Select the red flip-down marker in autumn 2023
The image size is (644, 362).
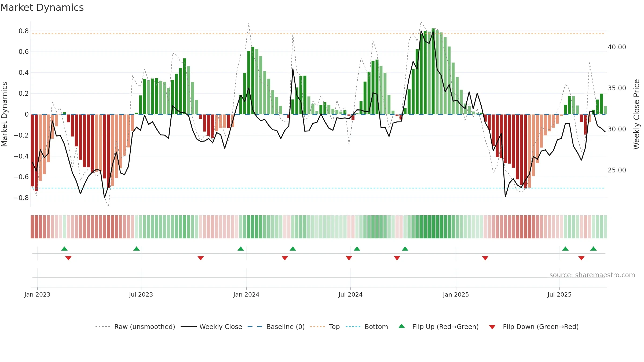pyautogui.click(x=201, y=258)
